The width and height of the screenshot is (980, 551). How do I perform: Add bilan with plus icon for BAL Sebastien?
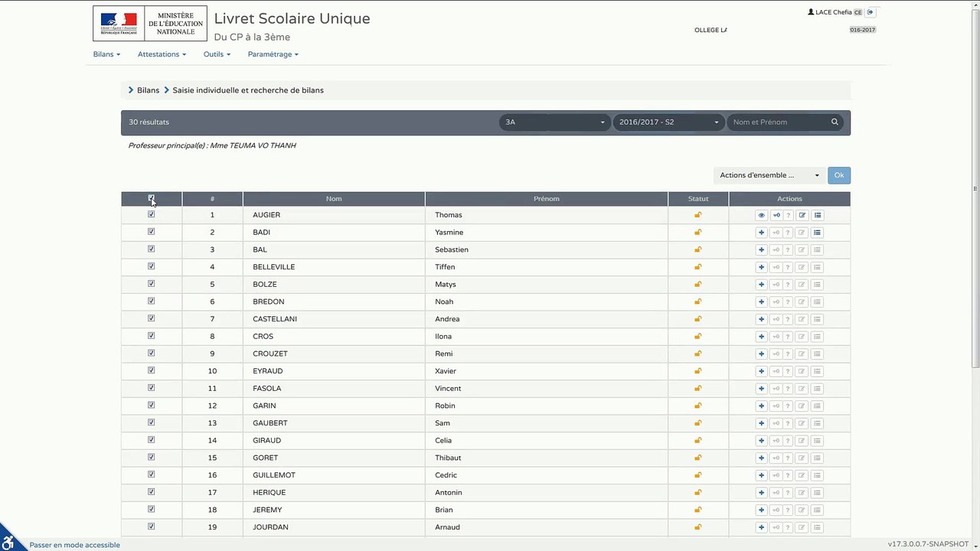[761, 250]
